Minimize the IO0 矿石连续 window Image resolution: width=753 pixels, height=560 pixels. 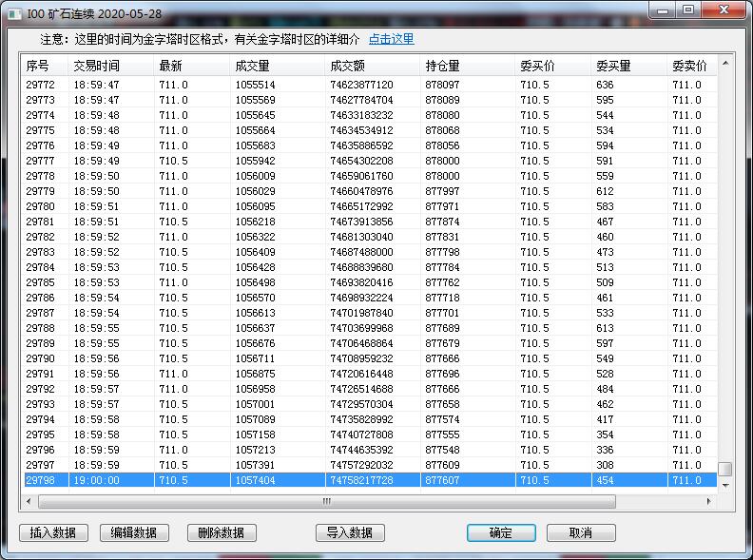click(x=663, y=10)
